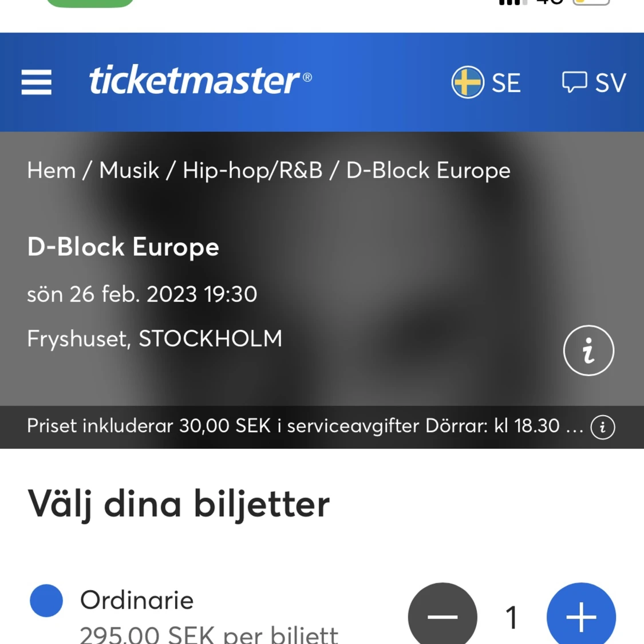Click the Ticketmaster logo

tap(199, 81)
